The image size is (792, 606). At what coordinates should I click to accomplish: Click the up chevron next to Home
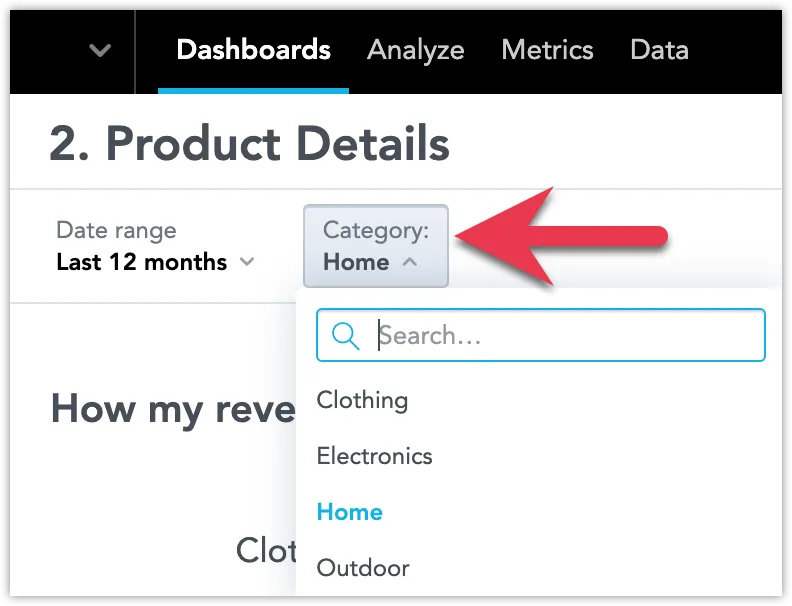[410, 262]
